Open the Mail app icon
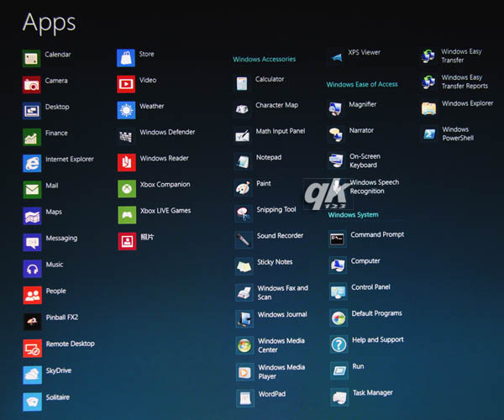Screen dimensions: 504x420 (32, 190)
